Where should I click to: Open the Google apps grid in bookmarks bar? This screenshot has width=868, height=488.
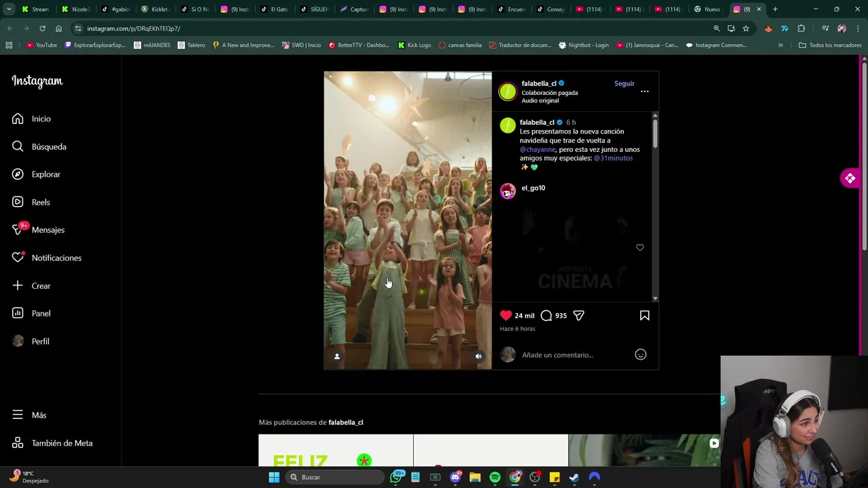click(9, 45)
